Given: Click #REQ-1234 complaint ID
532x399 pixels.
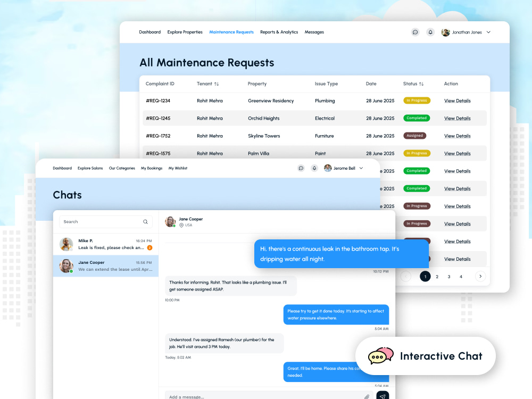Looking at the screenshot, I should (158, 101).
